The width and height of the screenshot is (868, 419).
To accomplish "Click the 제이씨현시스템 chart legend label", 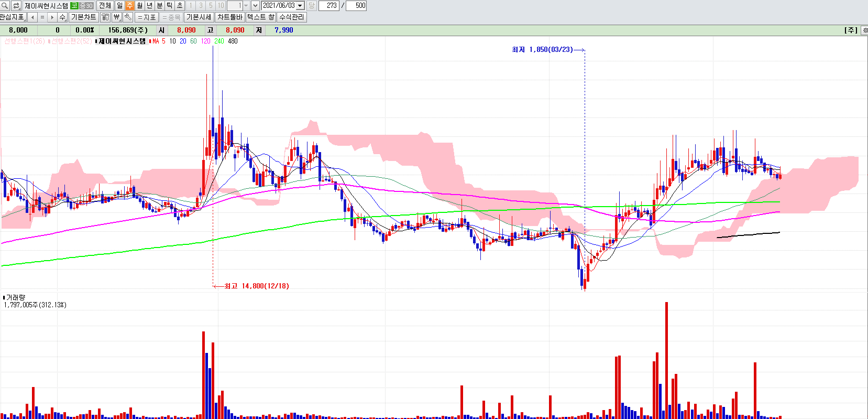I will coord(122,41).
